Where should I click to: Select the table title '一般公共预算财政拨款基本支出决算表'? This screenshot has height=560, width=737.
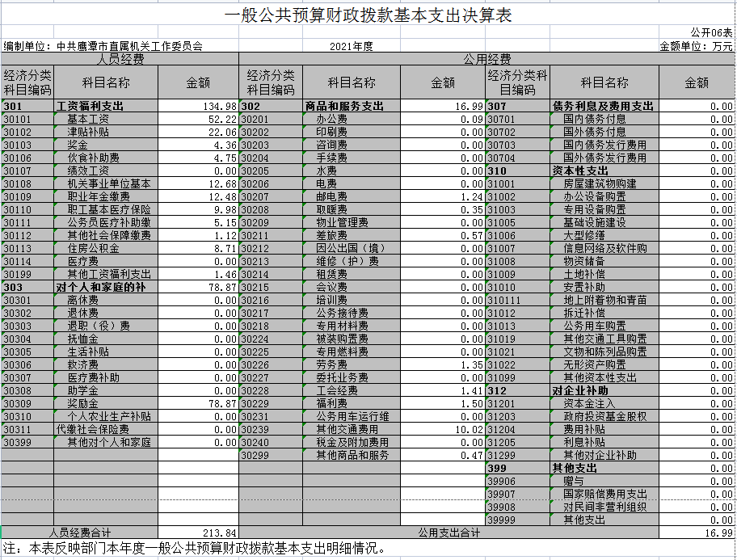[x=368, y=15]
